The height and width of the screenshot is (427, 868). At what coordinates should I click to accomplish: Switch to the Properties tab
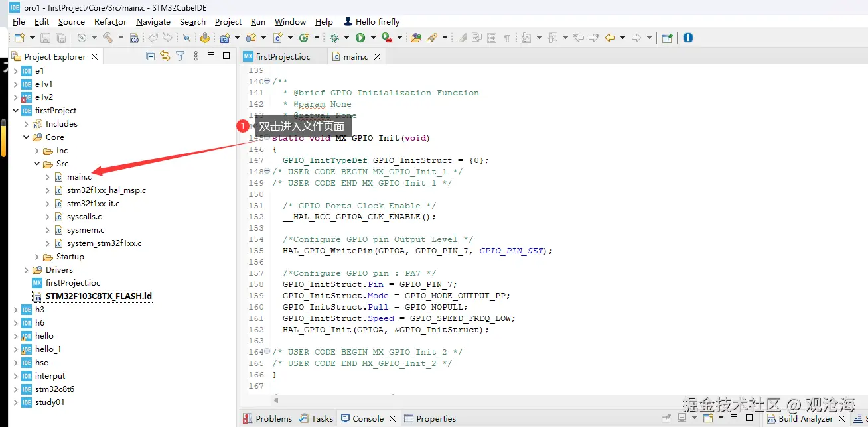click(x=429, y=418)
